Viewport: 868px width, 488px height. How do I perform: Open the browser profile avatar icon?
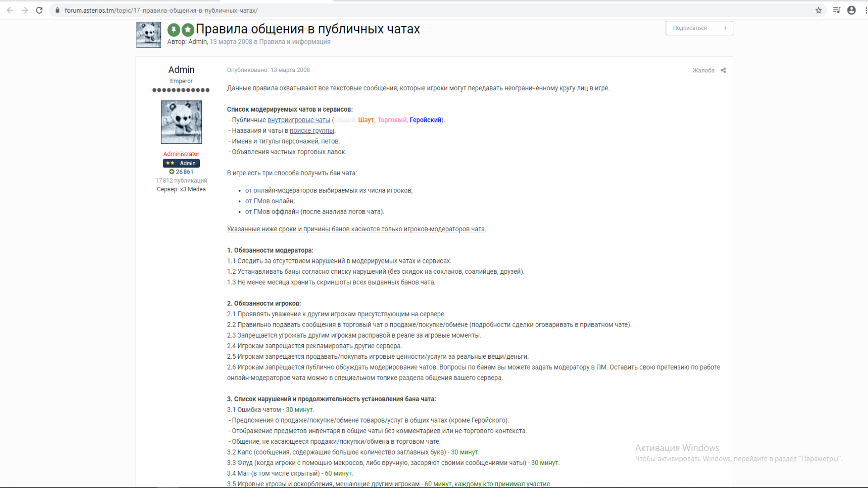(x=851, y=10)
